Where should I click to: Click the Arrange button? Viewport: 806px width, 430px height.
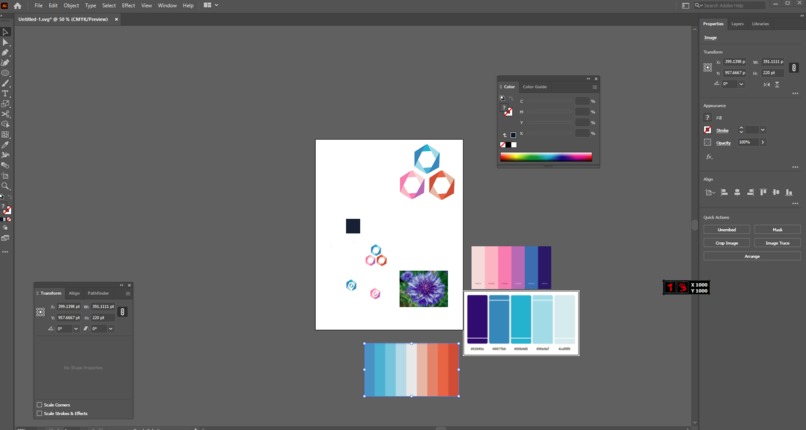coord(752,256)
